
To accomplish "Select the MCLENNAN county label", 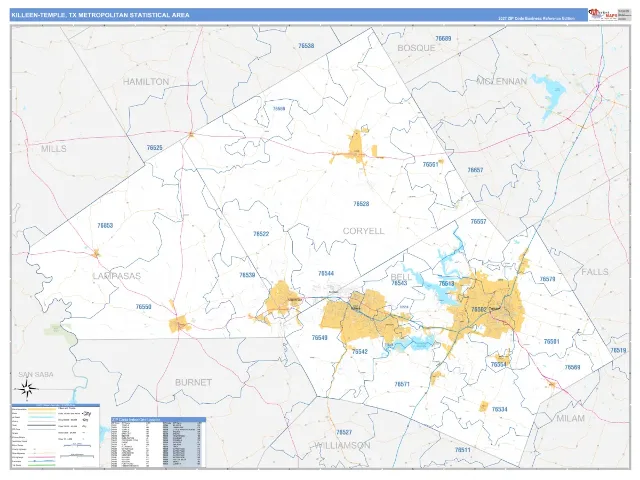I will [502, 81].
